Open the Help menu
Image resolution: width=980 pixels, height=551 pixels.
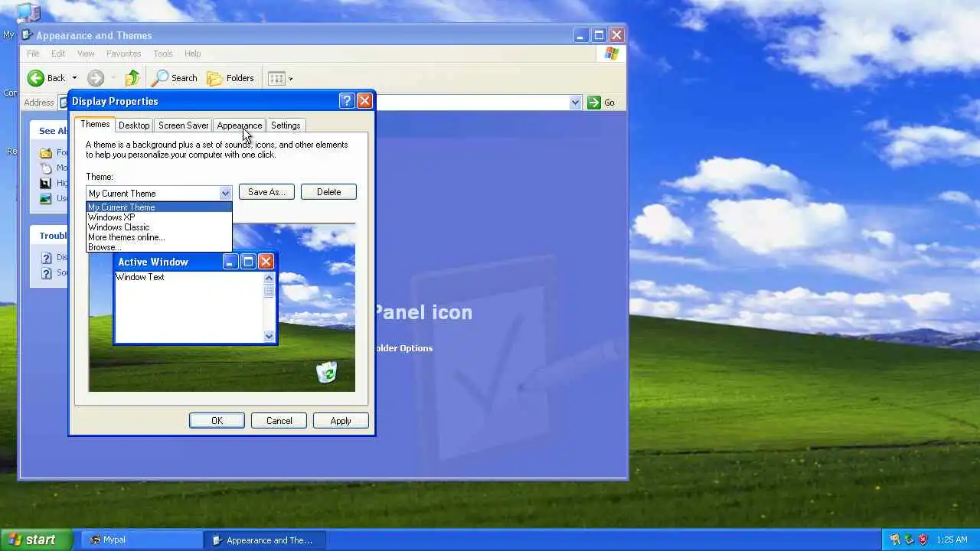(x=192, y=54)
